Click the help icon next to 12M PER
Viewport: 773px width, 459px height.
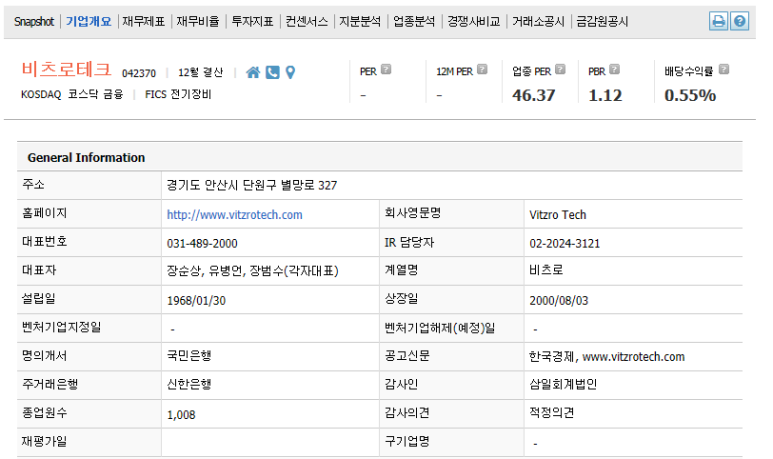tap(483, 70)
